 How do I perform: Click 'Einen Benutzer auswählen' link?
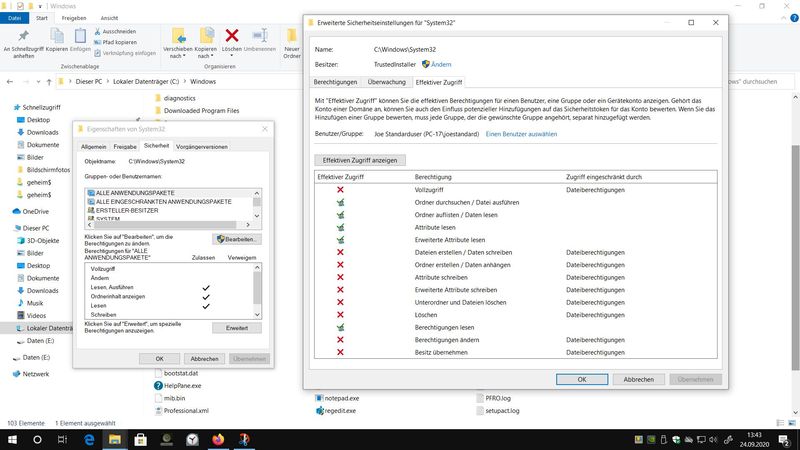click(521, 134)
